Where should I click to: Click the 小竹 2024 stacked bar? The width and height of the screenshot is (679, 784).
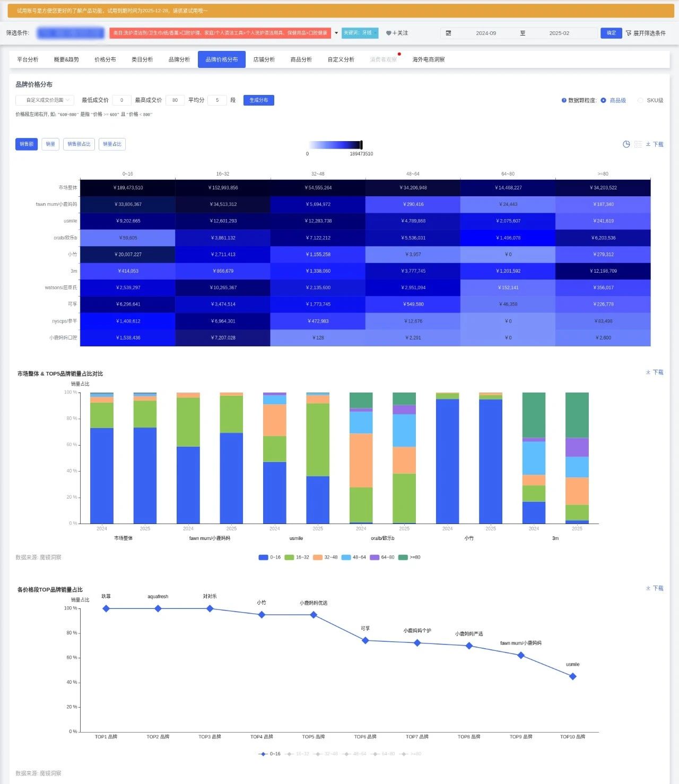(x=448, y=458)
